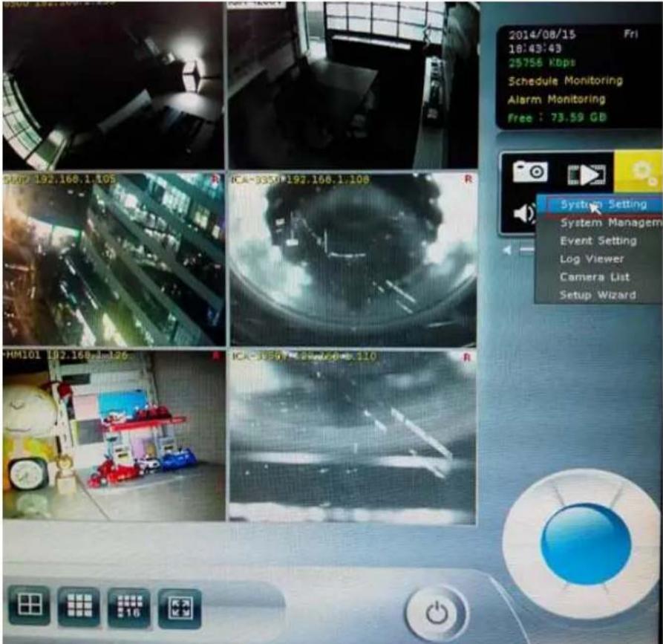This screenshot has width=663, height=644.
Task: Select the top-right window room camera feed
Action: [x=353, y=85]
